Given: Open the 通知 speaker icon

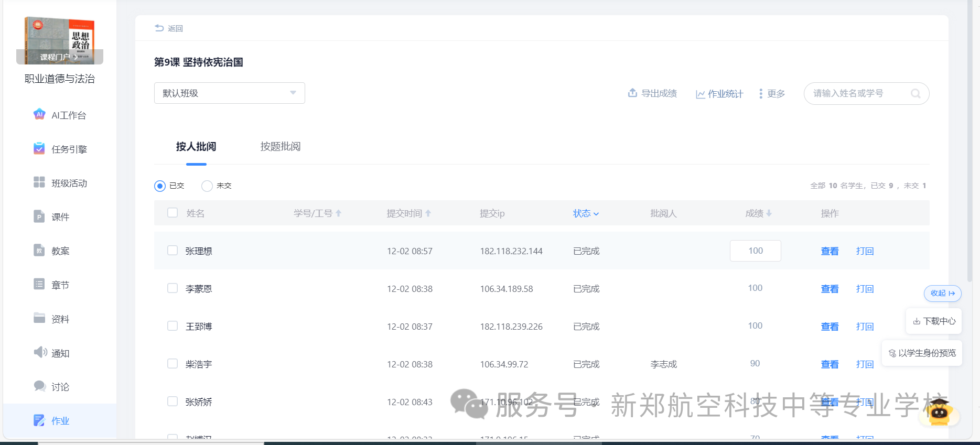Looking at the screenshot, I should click(40, 352).
